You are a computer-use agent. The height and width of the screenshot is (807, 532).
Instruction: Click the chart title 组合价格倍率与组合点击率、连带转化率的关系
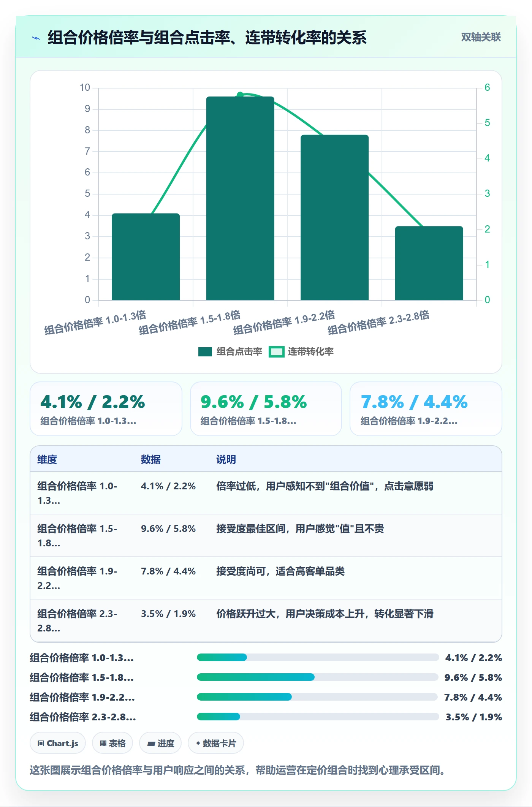point(207,38)
